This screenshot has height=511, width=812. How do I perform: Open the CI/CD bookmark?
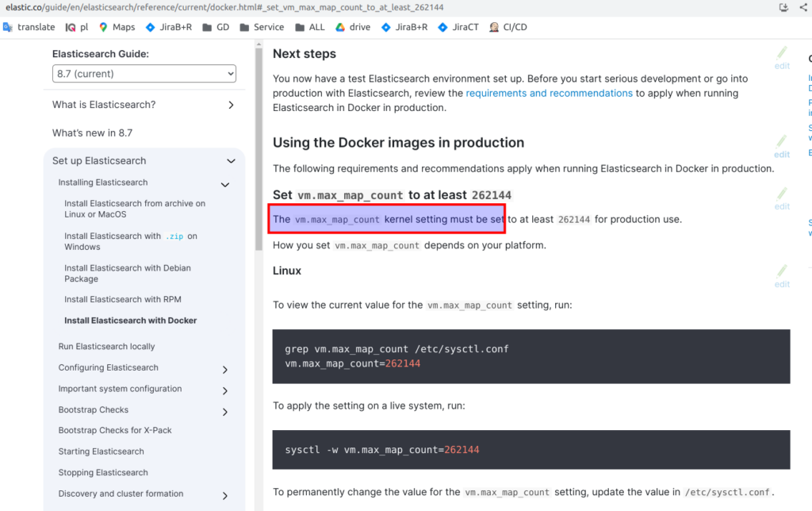pyautogui.click(x=508, y=27)
